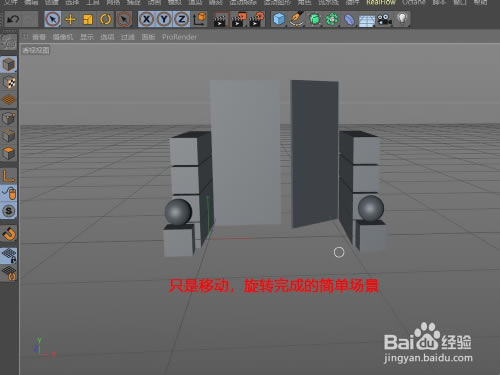Click the 透视视图 viewport label

(x=36, y=50)
